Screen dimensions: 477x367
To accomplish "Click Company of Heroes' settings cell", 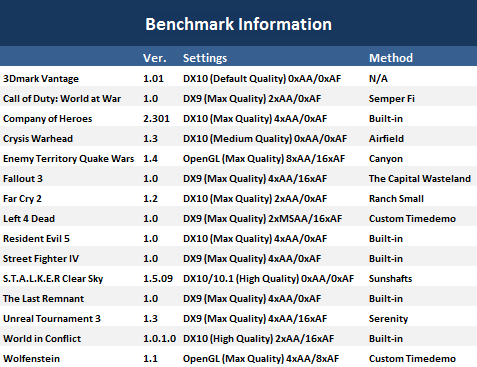I will (x=255, y=119).
